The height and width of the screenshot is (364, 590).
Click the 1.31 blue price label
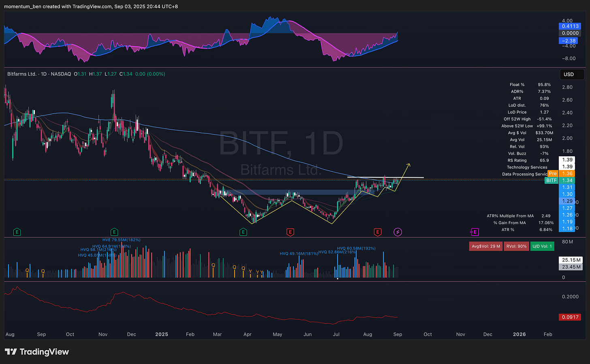[x=567, y=187]
